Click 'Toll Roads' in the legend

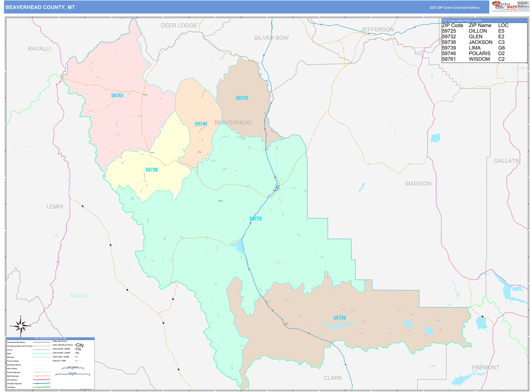(x=11, y=387)
